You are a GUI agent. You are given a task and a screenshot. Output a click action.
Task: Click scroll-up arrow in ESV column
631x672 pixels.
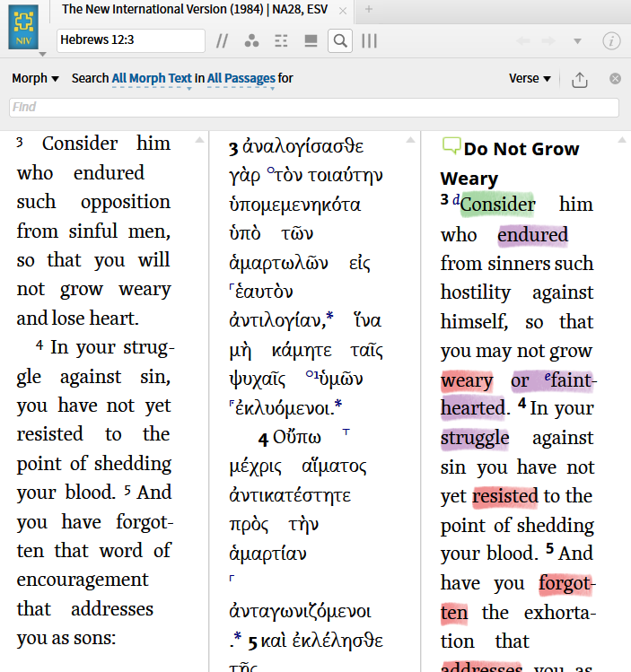point(622,140)
